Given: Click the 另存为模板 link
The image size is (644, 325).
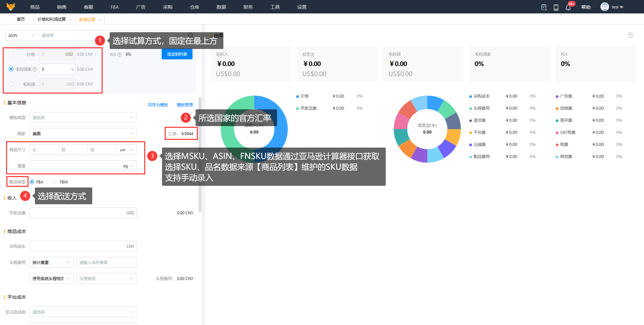Looking at the screenshot, I should pos(158,105).
